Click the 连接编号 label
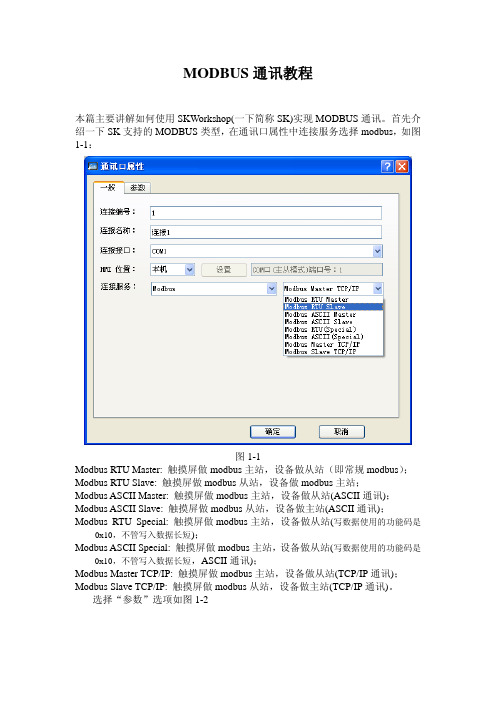 point(117,212)
